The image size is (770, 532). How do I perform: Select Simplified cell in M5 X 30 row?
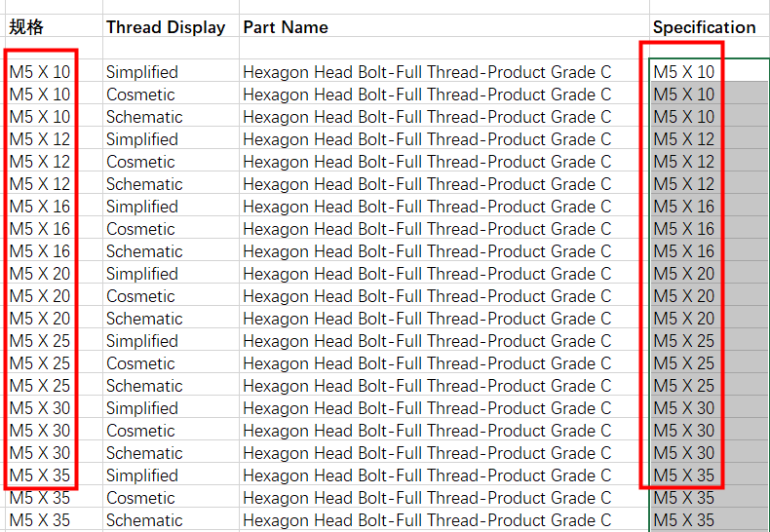(x=171, y=408)
